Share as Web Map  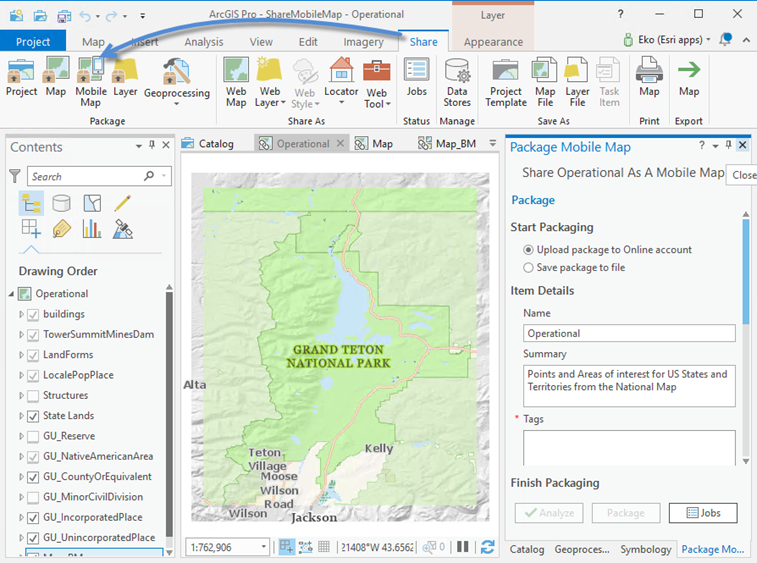click(236, 82)
